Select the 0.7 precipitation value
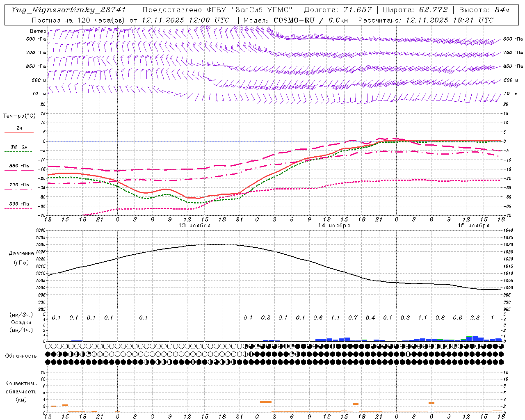525x420 pixels. (x=353, y=318)
